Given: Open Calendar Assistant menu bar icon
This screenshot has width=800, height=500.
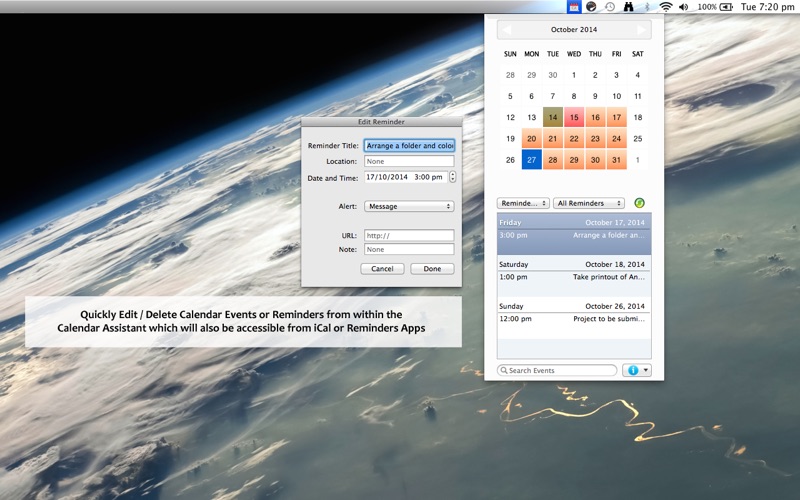Looking at the screenshot, I should pos(574,7).
